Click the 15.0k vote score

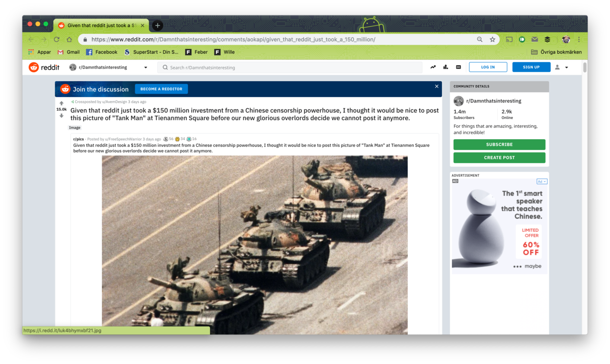coord(61,110)
